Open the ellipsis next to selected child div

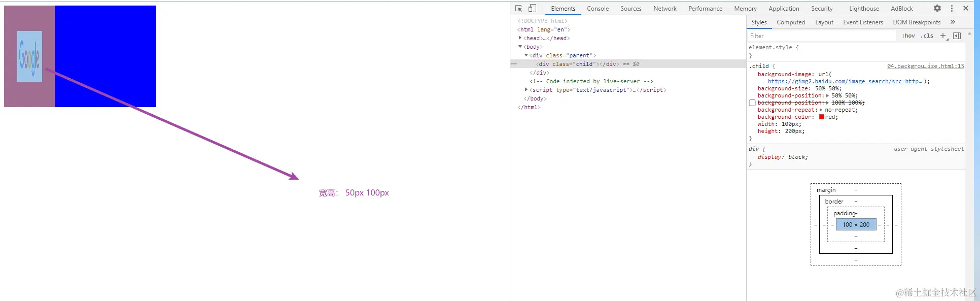tap(514, 64)
